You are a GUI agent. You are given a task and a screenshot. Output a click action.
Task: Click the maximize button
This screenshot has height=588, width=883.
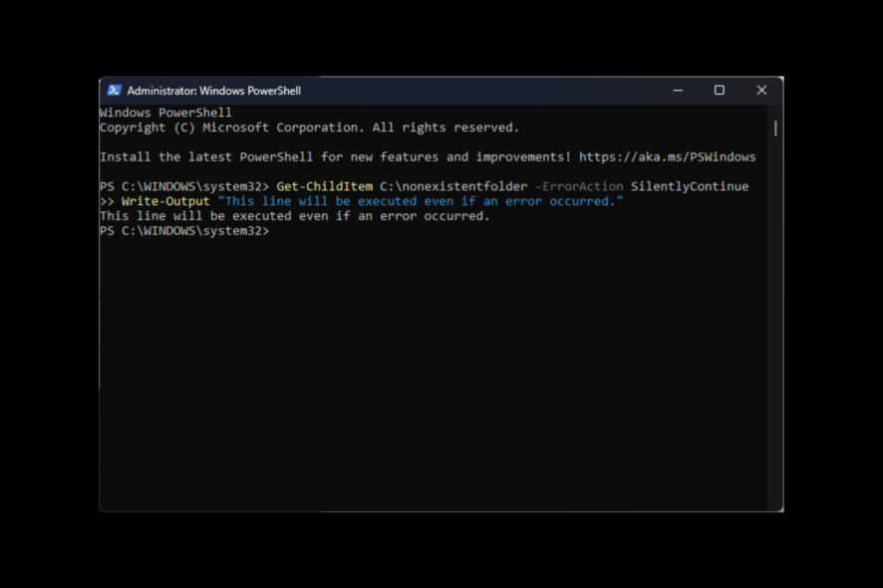[720, 90]
